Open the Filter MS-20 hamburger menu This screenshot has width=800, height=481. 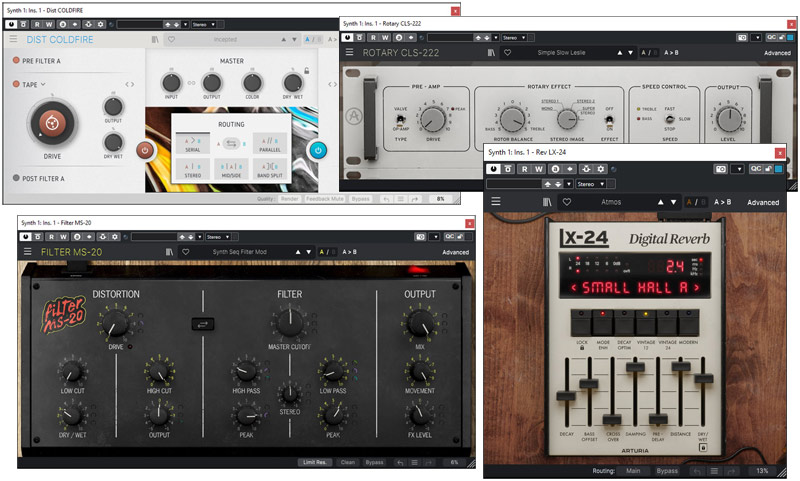click(28, 252)
